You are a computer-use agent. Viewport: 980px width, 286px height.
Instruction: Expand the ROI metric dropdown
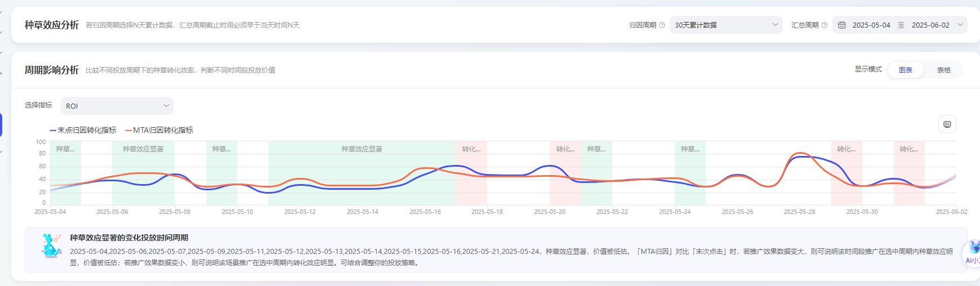pos(117,106)
